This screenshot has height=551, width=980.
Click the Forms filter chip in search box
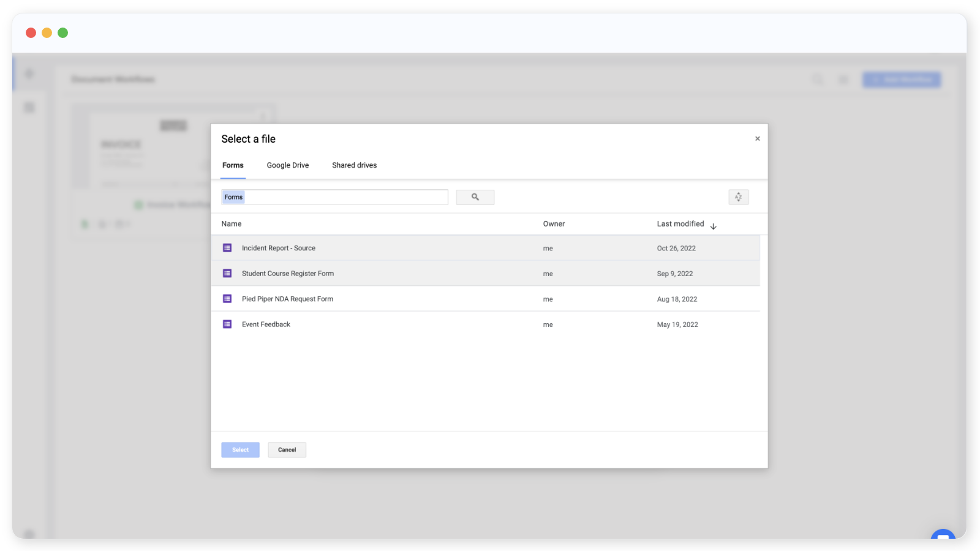[x=233, y=197]
